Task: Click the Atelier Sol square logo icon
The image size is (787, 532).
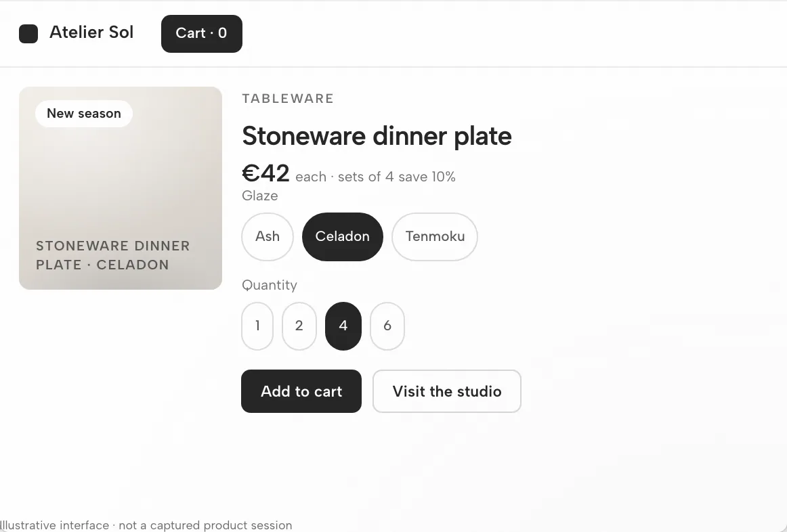Action: click(x=28, y=34)
